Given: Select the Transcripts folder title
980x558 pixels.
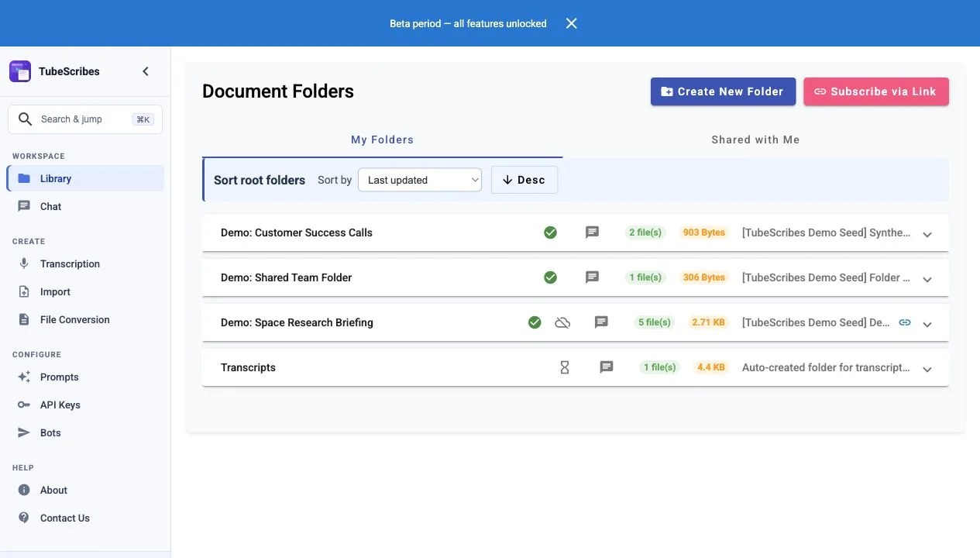Looking at the screenshot, I should pos(248,367).
